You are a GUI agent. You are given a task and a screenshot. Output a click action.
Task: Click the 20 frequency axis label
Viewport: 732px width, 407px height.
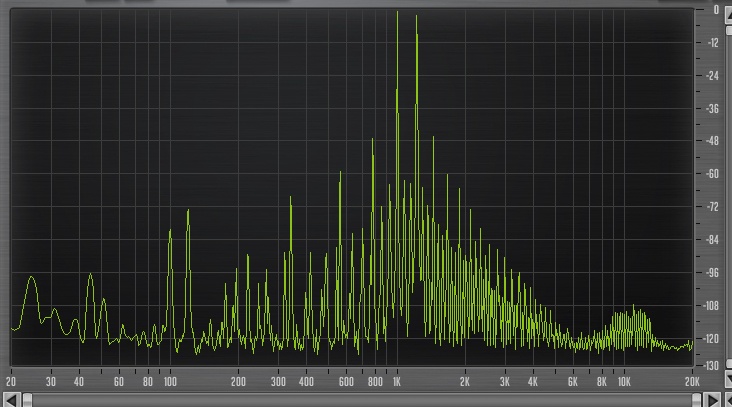click(x=11, y=382)
